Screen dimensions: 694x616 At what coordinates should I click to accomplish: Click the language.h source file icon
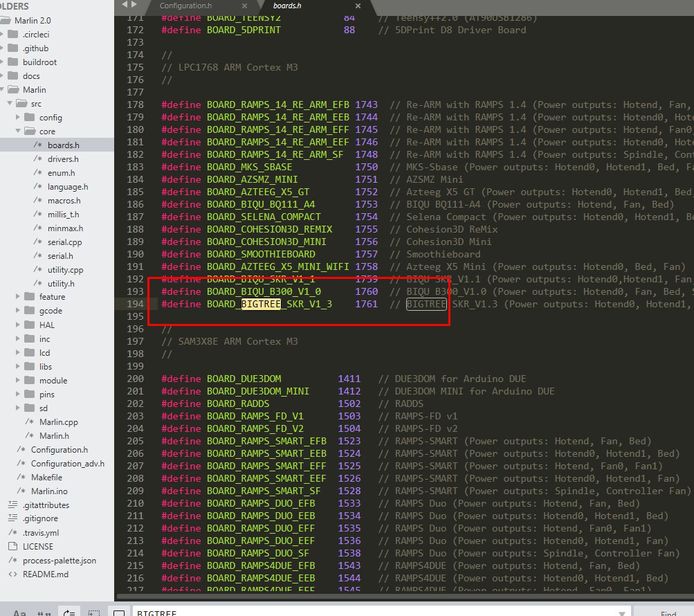tap(38, 186)
